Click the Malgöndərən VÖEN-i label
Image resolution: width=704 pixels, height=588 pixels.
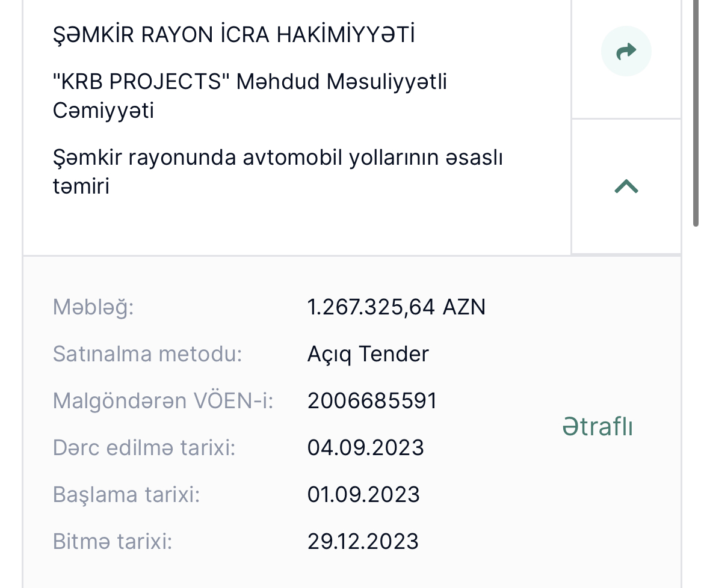coord(163,401)
